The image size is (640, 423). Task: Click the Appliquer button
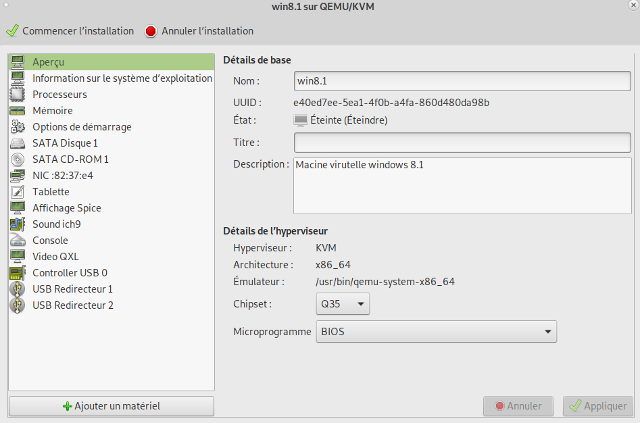coord(598,406)
